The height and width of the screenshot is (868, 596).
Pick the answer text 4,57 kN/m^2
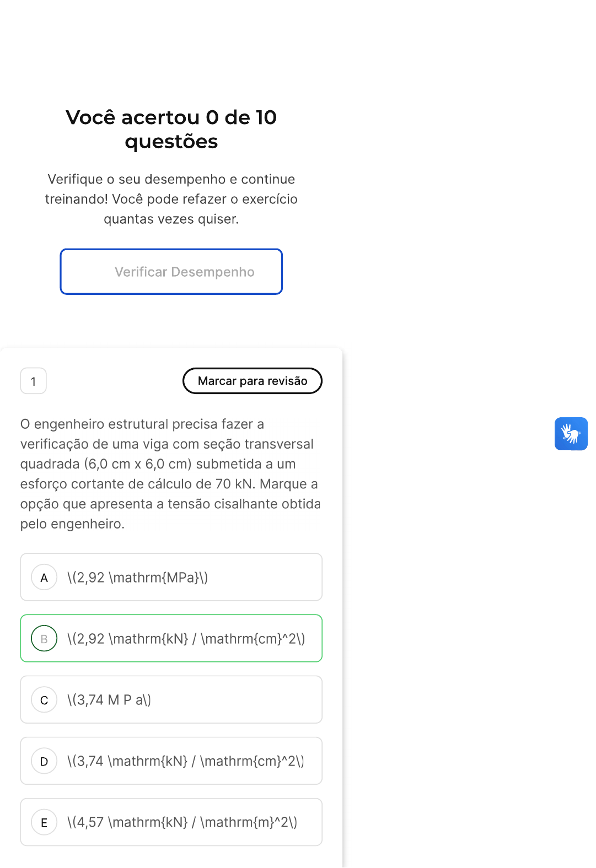pyautogui.click(x=182, y=822)
